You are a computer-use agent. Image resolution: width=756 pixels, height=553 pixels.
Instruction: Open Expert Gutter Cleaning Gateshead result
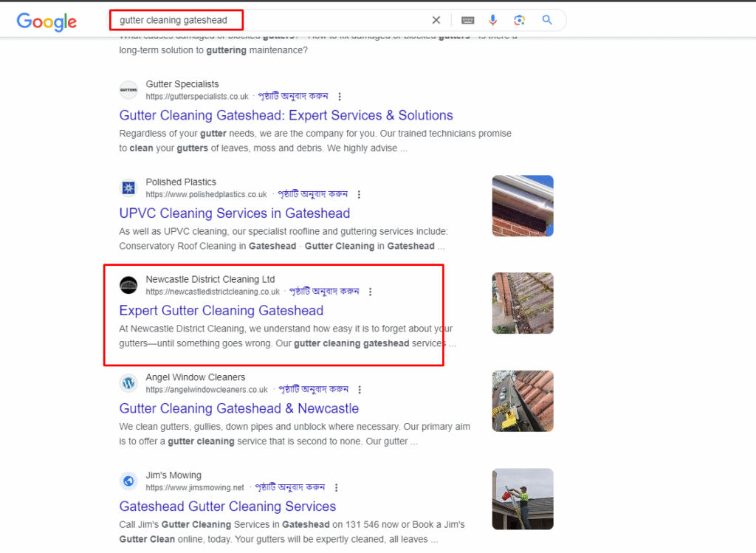[x=221, y=311]
